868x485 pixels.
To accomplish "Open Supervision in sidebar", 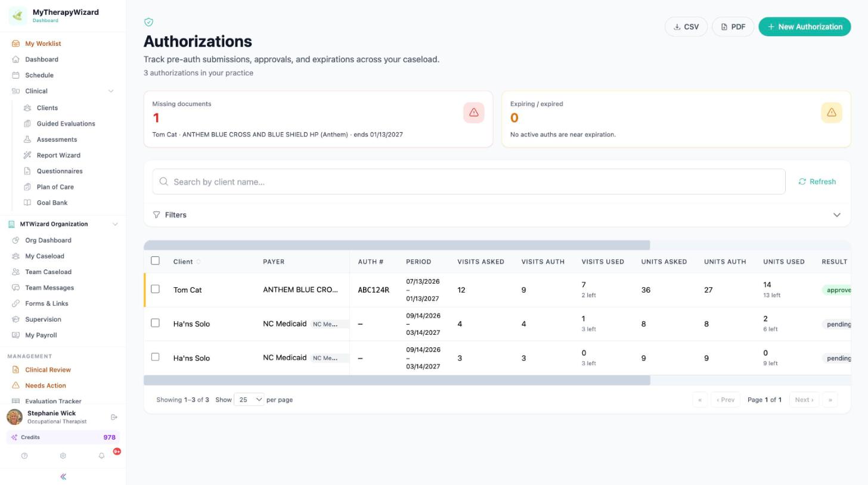I will (x=43, y=319).
